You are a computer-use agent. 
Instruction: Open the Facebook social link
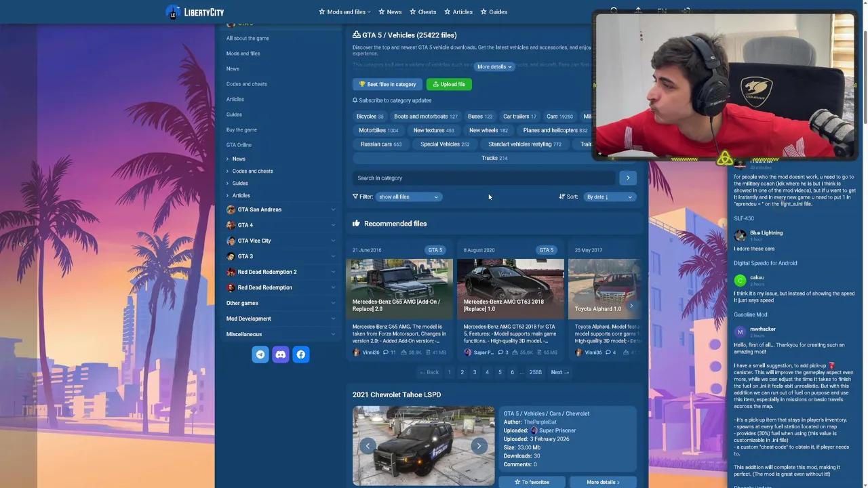pos(301,354)
